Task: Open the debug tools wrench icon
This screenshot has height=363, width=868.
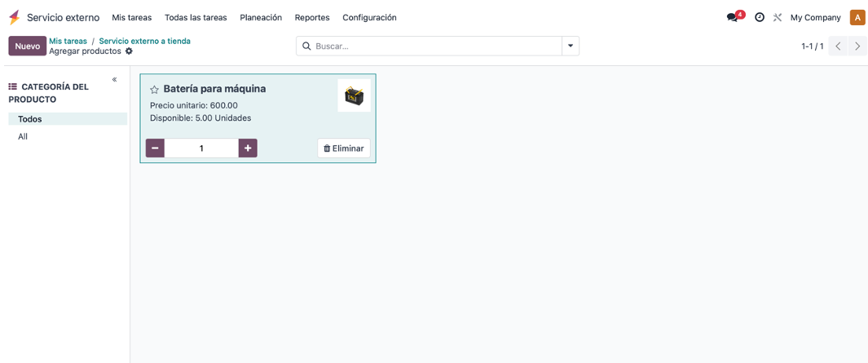Action: click(x=778, y=17)
